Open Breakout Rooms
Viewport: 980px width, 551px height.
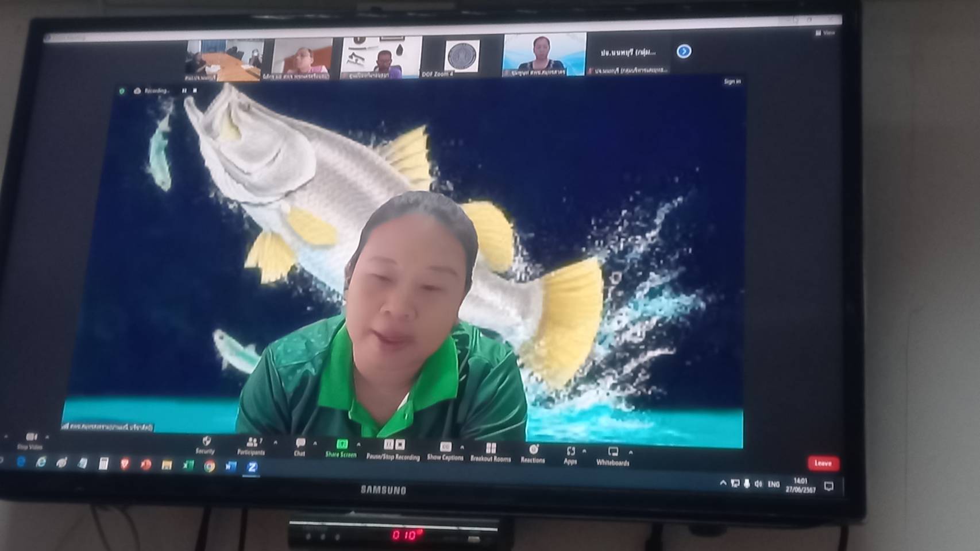click(x=491, y=452)
